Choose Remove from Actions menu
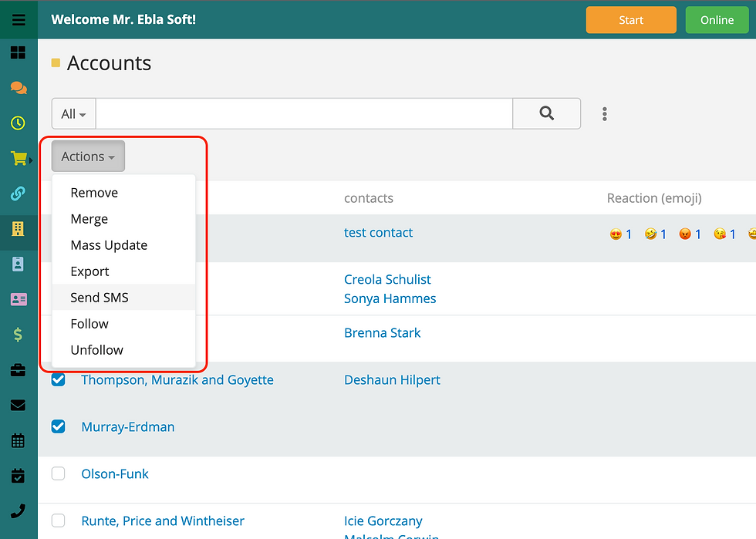Viewport: 756px width, 539px height. [123, 193]
